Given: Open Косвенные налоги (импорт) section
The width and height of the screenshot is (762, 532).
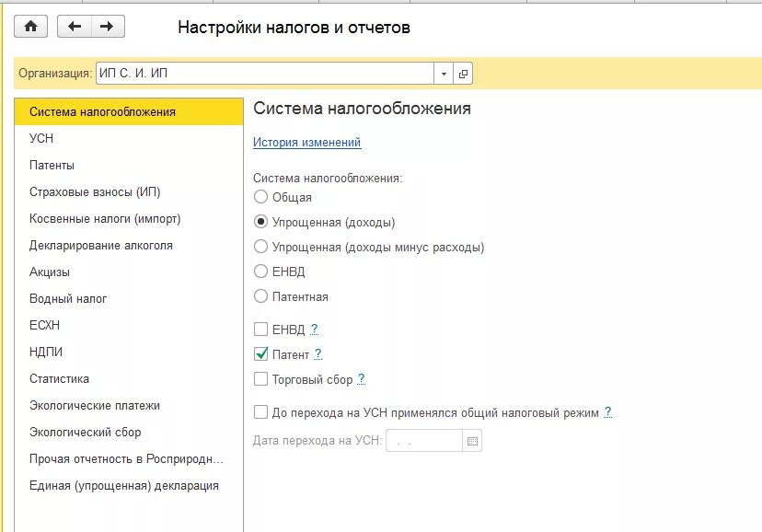Looking at the screenshot, I should pyautogui.click(x=129, y=219).
